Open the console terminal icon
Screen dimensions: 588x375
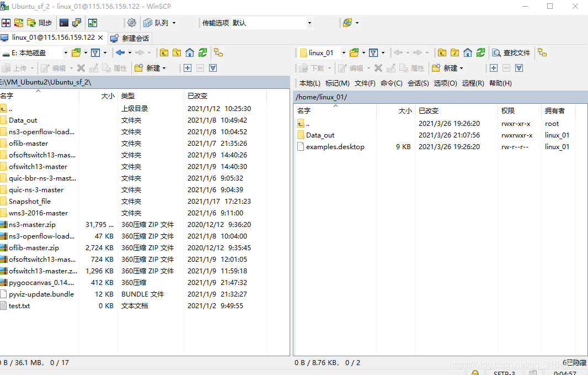tap(64, 23)
